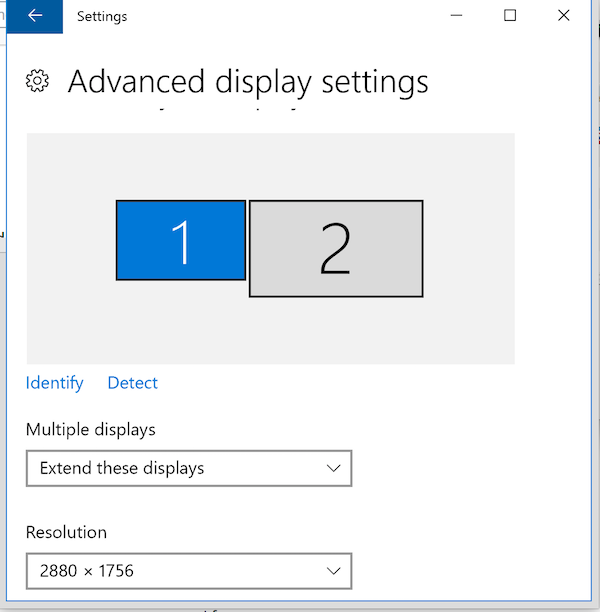
Task: Click the gear icon beside Advanced display settings
Action: 37,81
